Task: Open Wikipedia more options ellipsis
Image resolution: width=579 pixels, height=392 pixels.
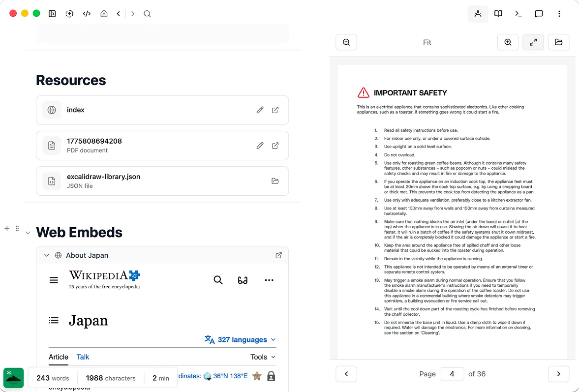Action: pos(269,280)
